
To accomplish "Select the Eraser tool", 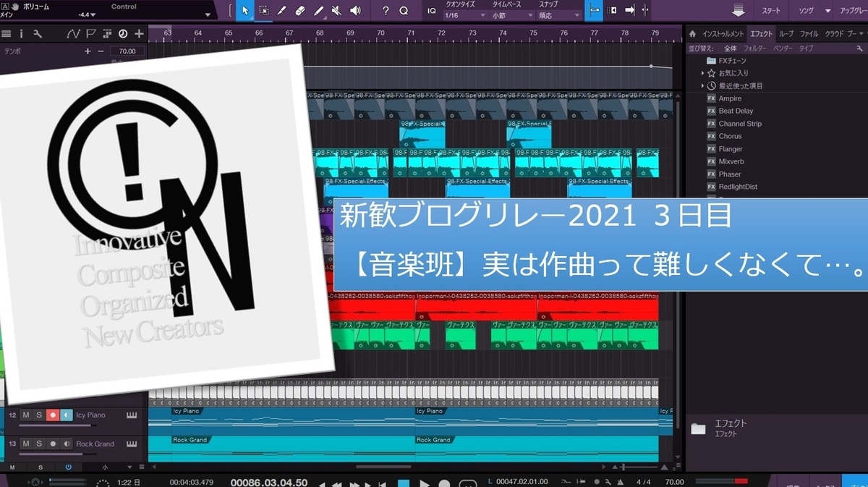I will click(x=300, y=11).
